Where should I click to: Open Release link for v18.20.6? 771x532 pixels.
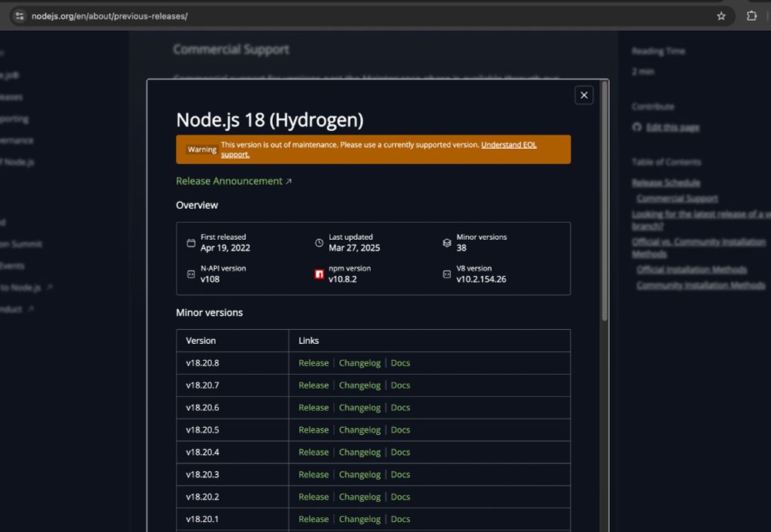pos(314,408)
